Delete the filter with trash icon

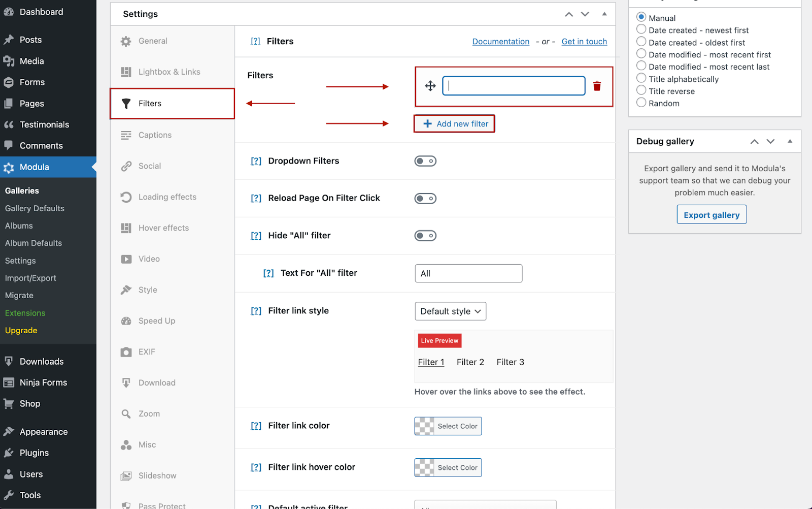[x=597, y=86]
